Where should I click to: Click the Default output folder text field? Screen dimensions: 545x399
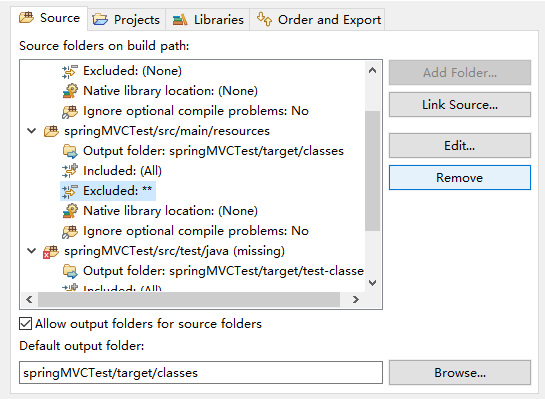coord(201,373)
